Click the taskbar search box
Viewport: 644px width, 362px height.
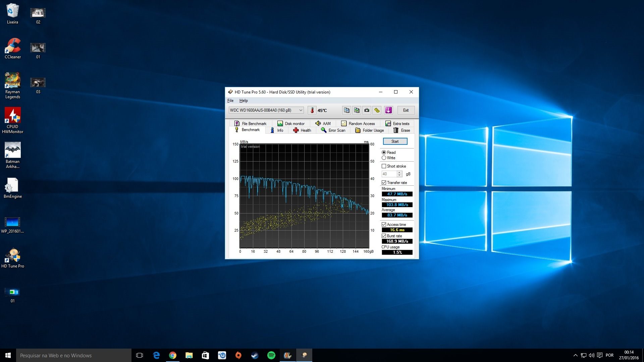[x=74, y=355]
